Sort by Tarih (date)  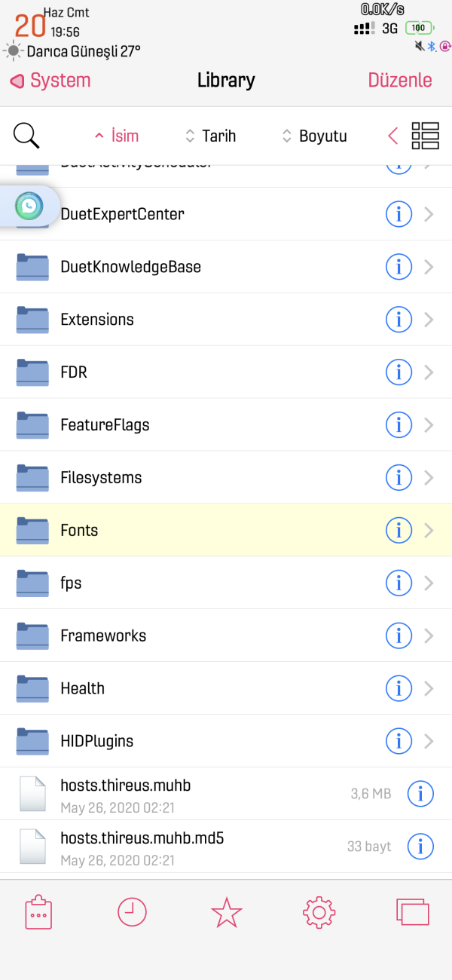pos(211,136)
